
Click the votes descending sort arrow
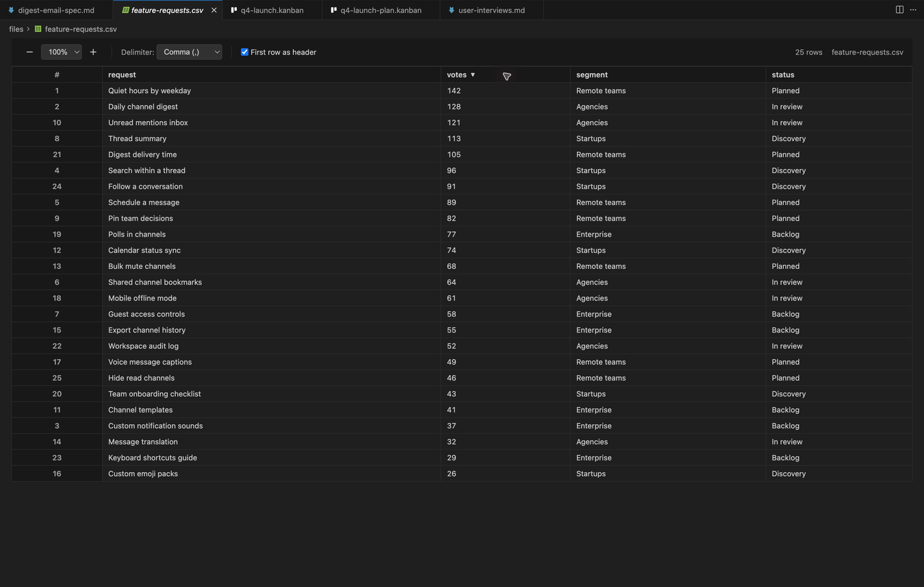[x=472, y=75]
